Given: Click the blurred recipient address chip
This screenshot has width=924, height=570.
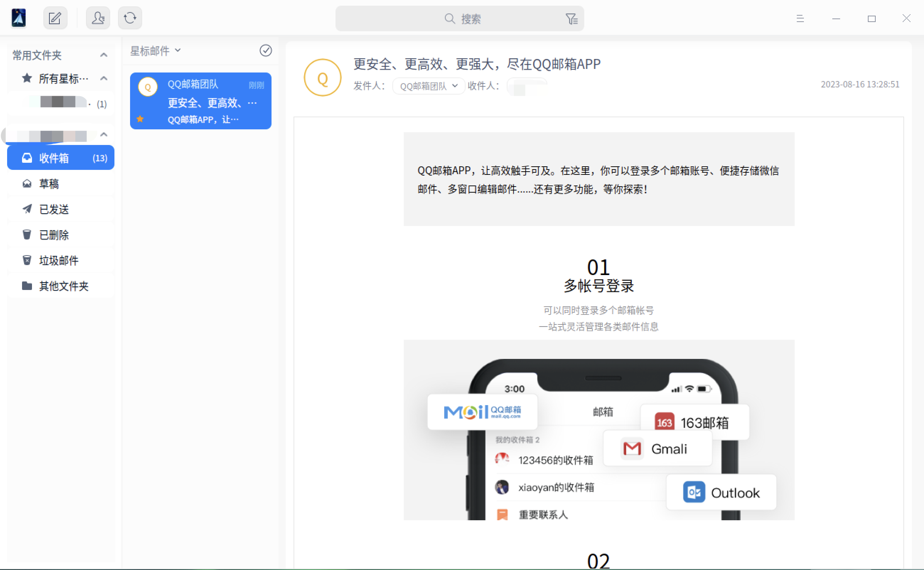Looking at the screenshot, I should tap(527, 87).
